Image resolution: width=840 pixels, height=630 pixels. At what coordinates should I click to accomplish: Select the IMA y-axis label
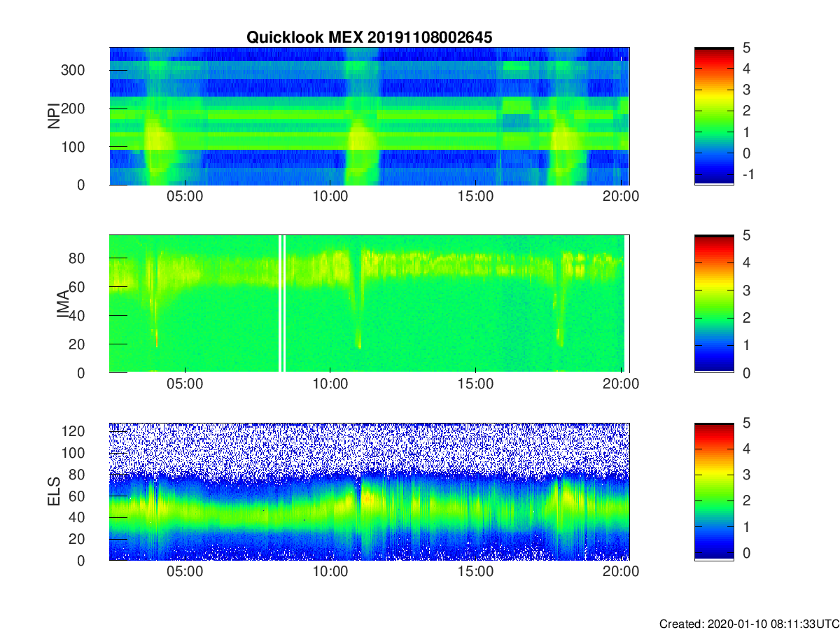click(62, 304)
